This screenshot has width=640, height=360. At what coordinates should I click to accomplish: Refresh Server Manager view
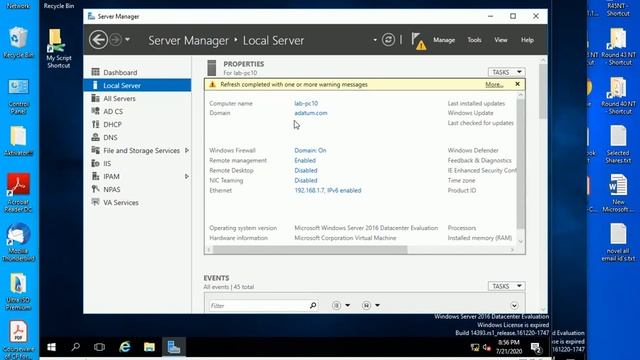click(x=388, y=40)
